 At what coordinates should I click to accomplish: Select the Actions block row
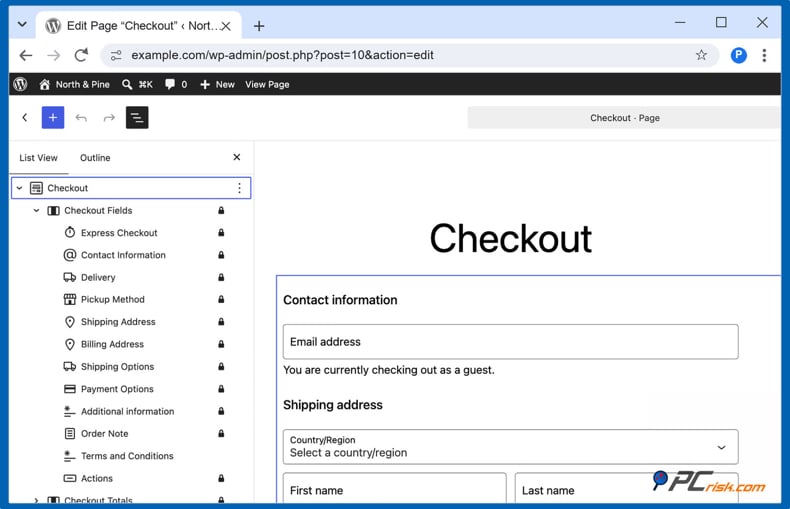tap(97, 478)
